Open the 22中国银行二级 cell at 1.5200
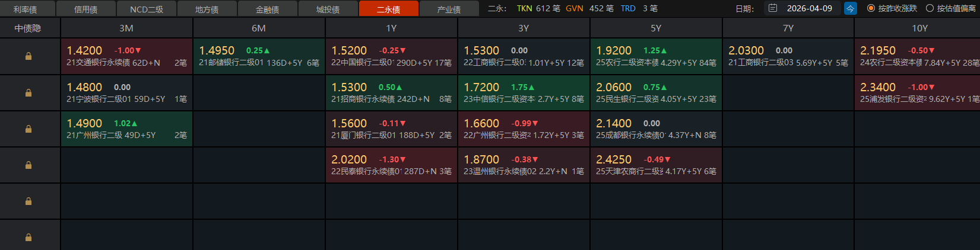 [391, 56]
